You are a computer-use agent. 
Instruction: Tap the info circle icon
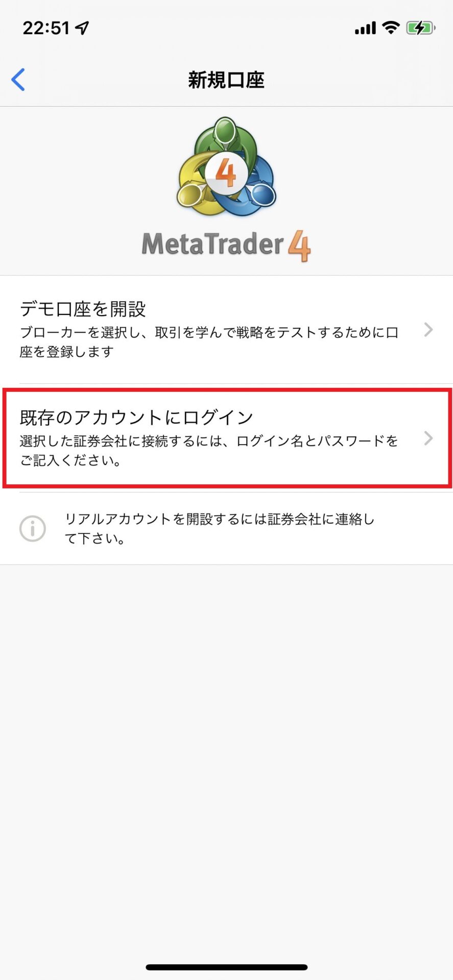[x=33, y=528]
